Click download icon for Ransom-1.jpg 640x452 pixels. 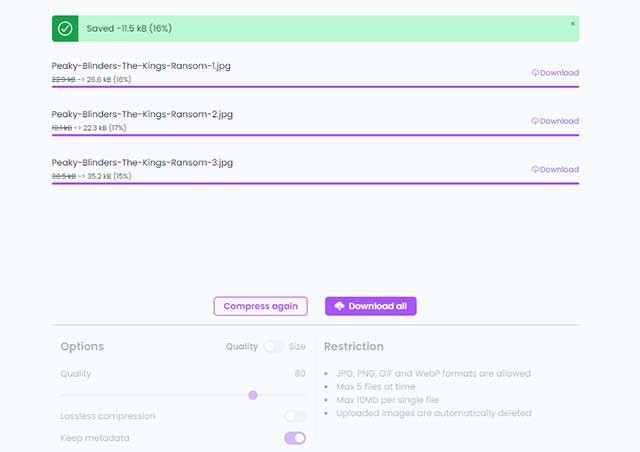coord(535,73)
